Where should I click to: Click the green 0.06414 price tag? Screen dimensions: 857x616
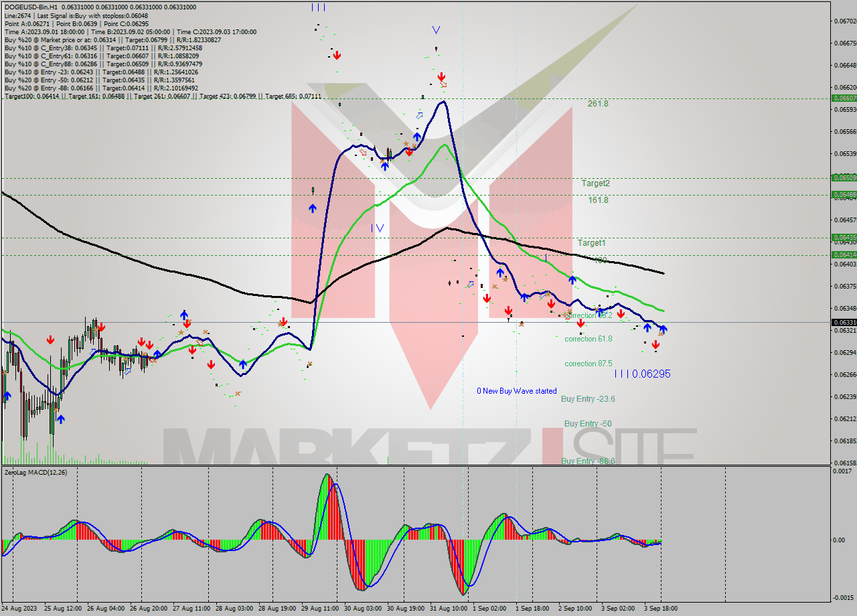coord(844,254)
